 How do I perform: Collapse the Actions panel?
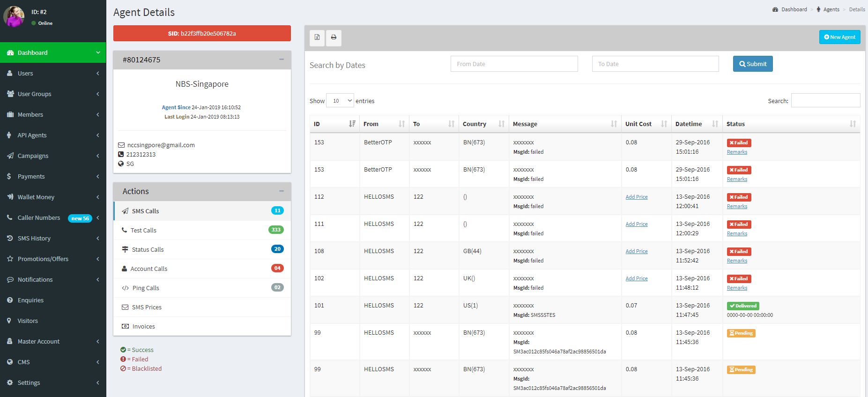click(282, 191)
